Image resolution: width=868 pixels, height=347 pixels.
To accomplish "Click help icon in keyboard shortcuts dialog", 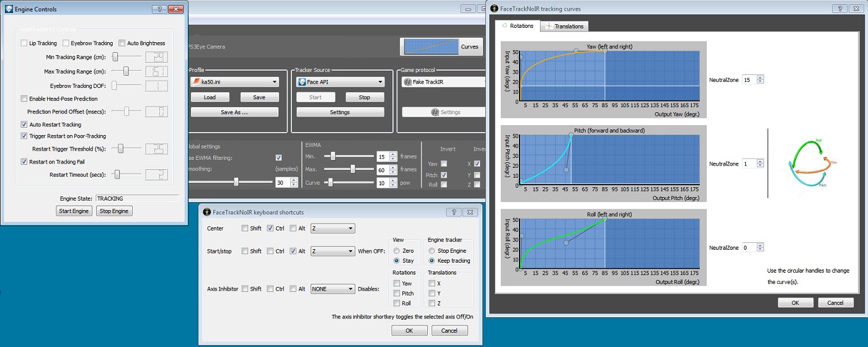I will [453, 212].
